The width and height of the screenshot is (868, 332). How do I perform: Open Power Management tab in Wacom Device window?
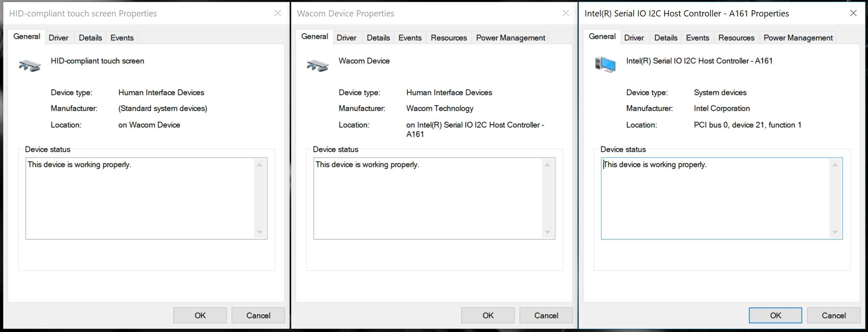[511, 38]
